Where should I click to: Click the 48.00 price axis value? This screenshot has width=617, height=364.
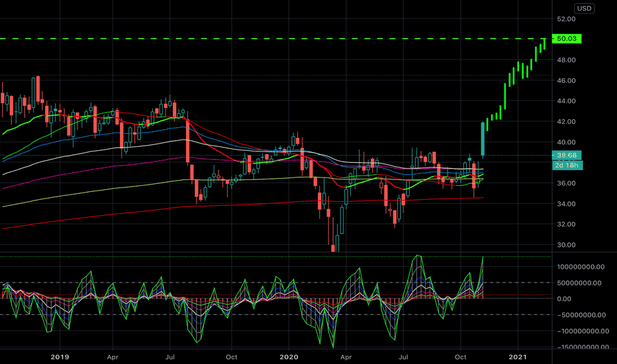(566, 60)
